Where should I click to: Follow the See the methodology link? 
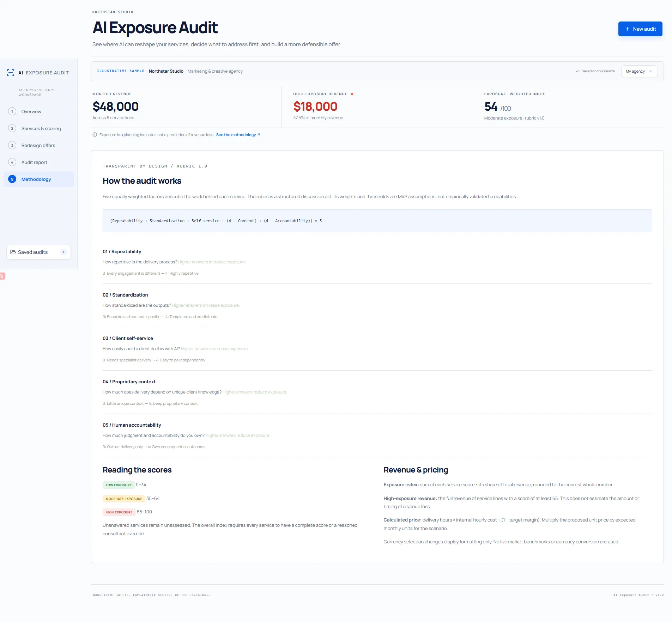238,135
